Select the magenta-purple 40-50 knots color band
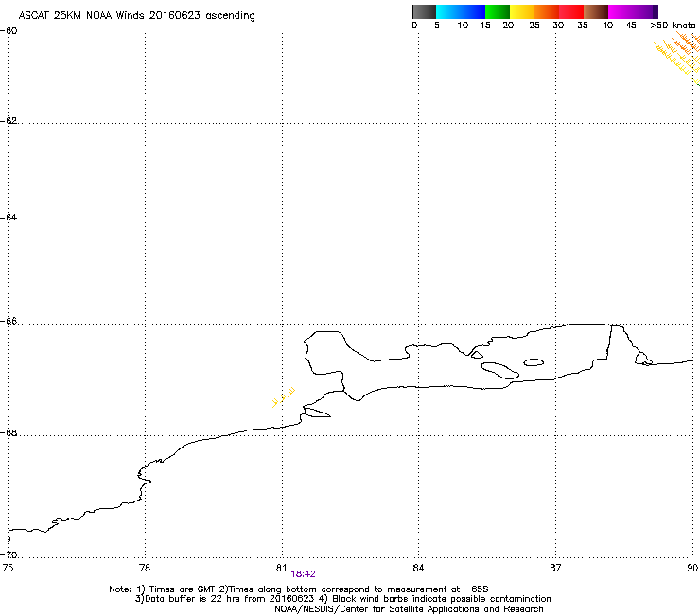Image resolution: width=700 pixels, height=615 pixels. click(x=633, y=11)
